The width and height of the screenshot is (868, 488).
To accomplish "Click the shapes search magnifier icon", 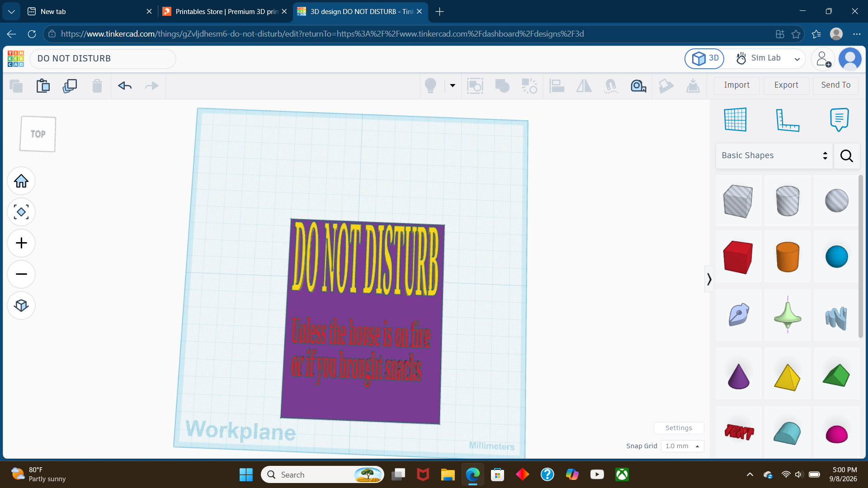I will pyautogui.click(x=846, y=156).
